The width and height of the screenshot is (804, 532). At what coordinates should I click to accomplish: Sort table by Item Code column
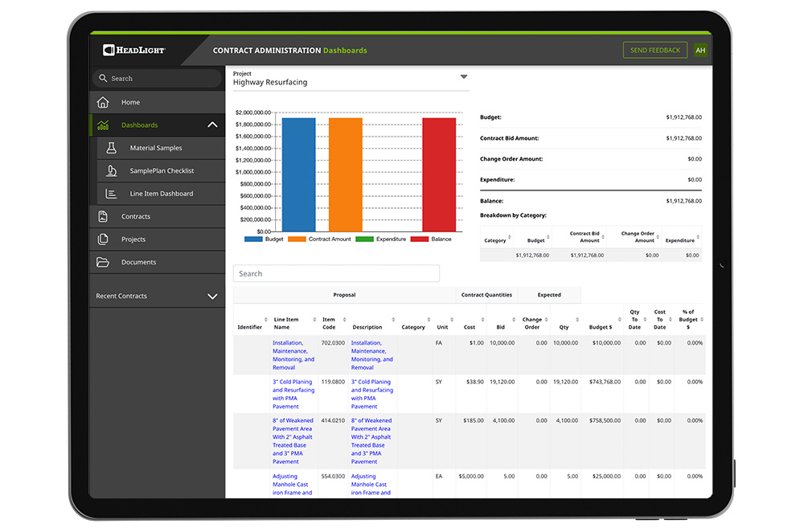click(334, 323)
